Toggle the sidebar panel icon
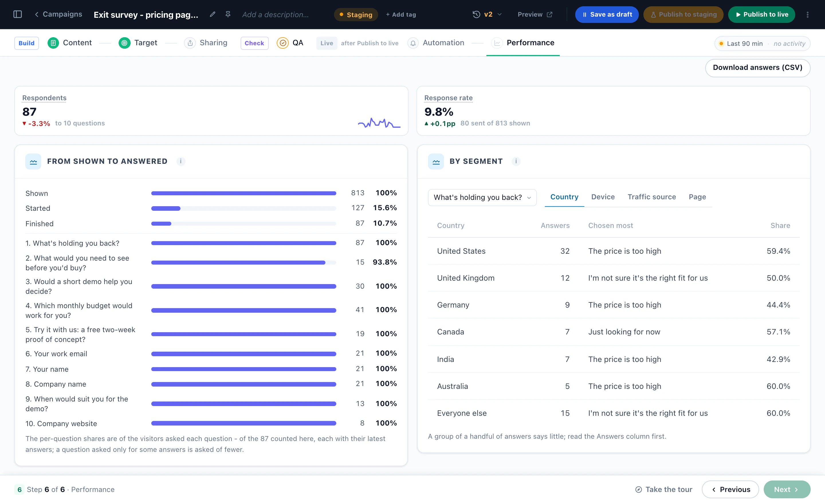 17,14
